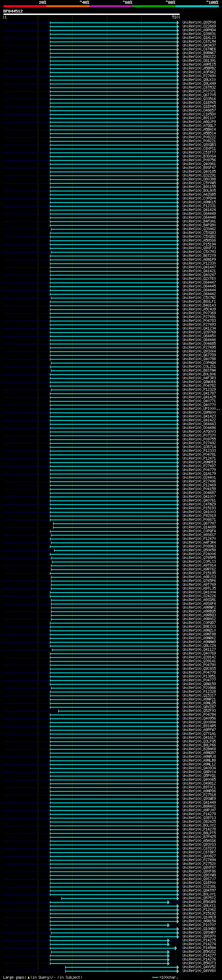The height and width of the screenshot is (980, 222).
Task: Open hit UniRef100_Q39831
Action: [199, 34]
